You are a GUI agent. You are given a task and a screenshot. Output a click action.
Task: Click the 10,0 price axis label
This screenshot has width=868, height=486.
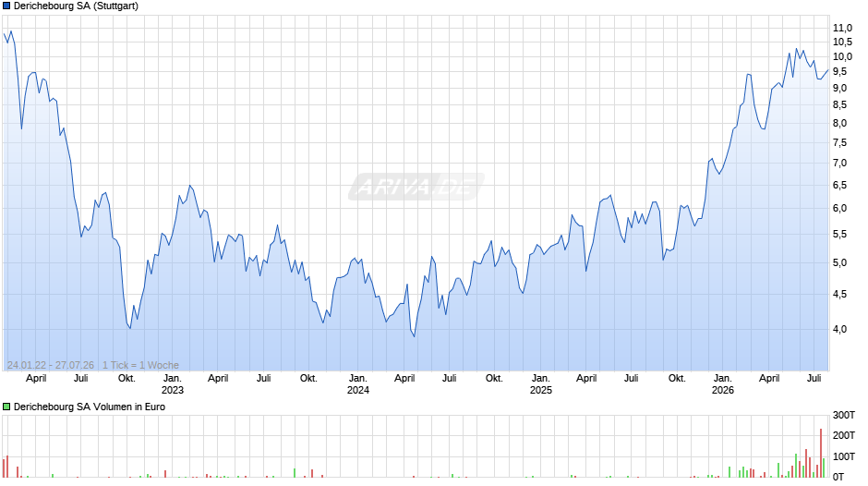[x=842, y=56]
